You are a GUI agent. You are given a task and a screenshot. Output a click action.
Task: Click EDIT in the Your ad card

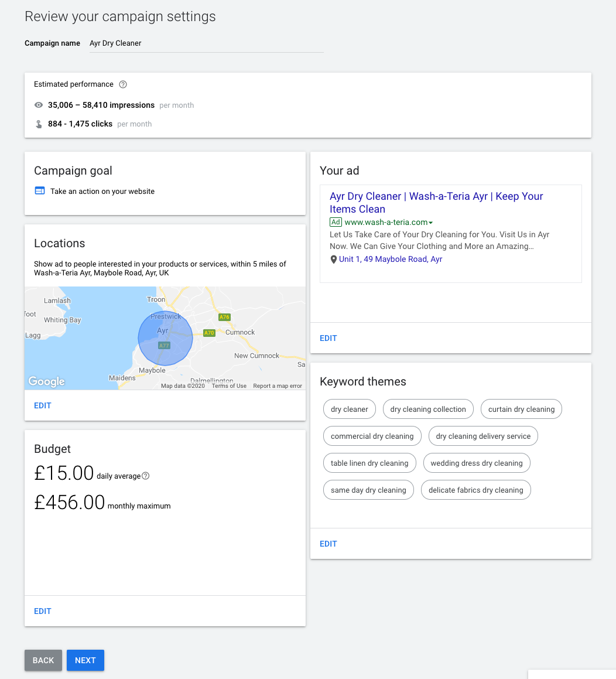[x=328, y=339]
